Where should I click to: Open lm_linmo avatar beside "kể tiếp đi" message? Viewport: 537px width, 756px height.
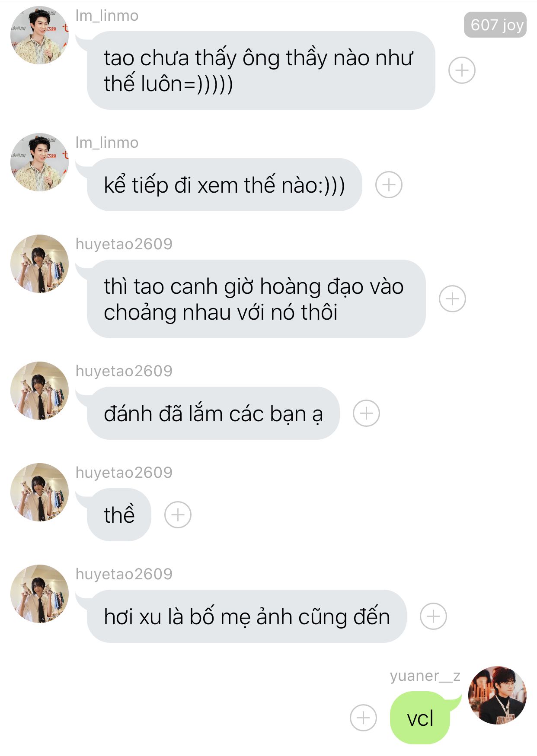tap(39, 162)
